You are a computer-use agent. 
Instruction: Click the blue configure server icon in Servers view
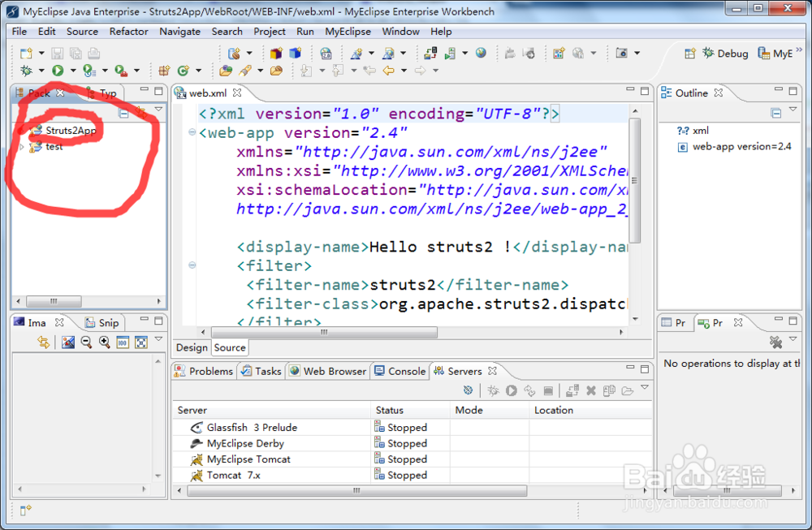point(468,390)
